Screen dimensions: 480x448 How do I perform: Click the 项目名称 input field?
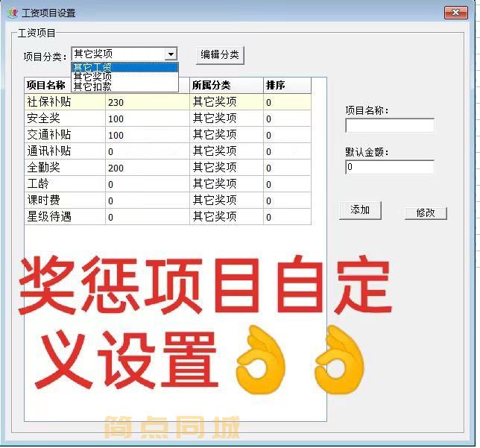tap(390, 125)
